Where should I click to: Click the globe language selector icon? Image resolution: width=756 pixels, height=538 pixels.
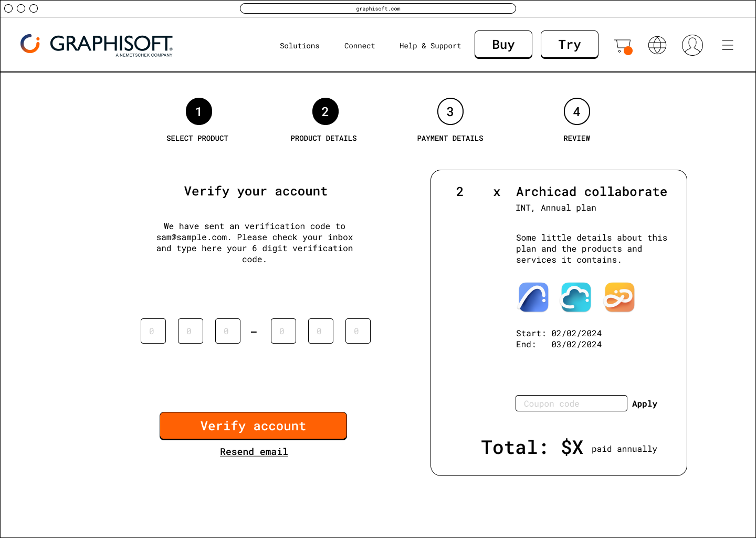click(657, 45)
